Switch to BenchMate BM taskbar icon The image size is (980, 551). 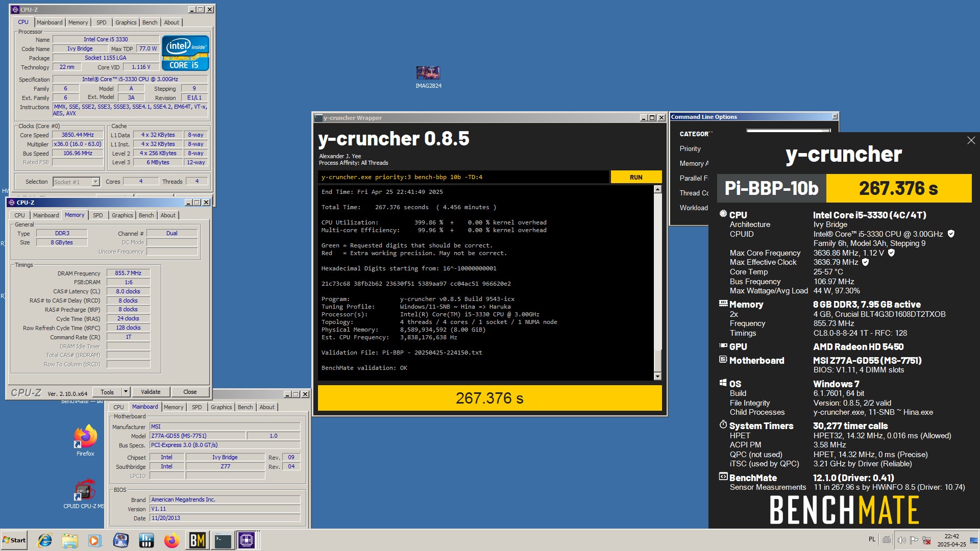[197, 540]
